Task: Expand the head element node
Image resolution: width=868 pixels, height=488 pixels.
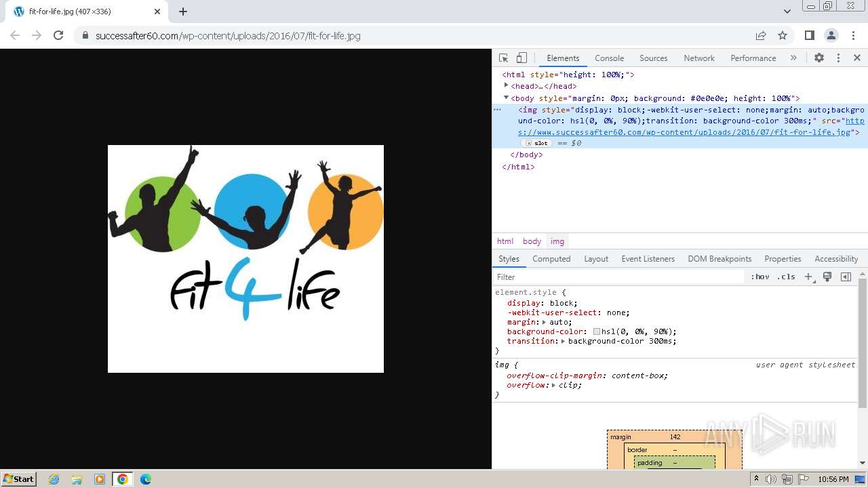Action: tap(506, 85)
